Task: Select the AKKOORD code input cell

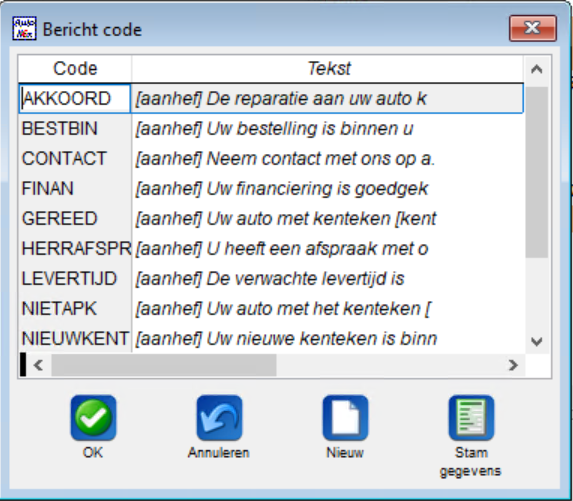Action: (75, 98)
